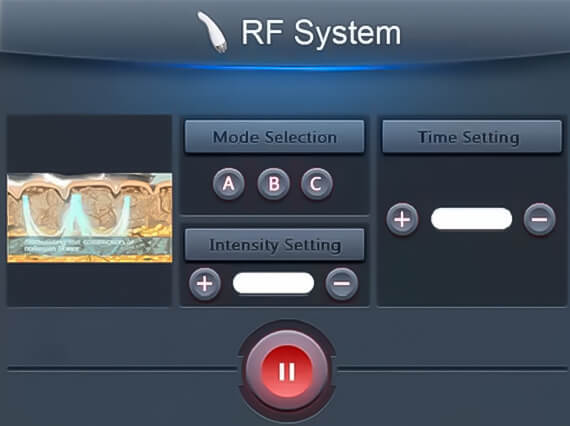Click the intensity value display field
570x426 pixels.
(x=273, y=283)
